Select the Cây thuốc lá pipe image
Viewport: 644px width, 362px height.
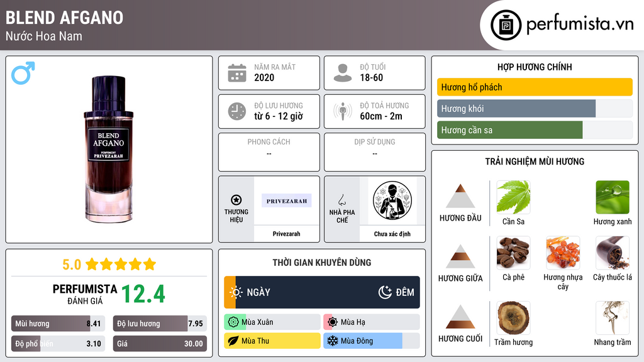pos(613,253)
